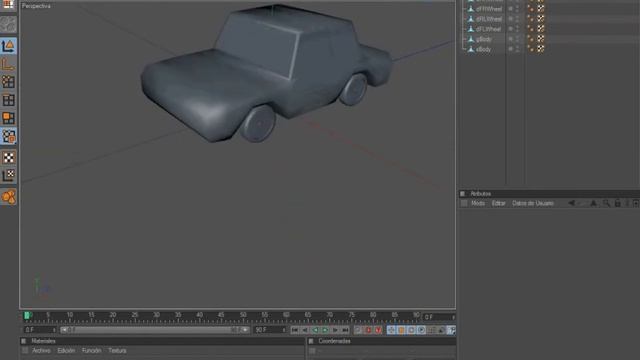Image resolution: width=640 pixels, height=360 pixels.
Task: Click the checkered texture tag on dRLWheel
Action: click(x=541, y=18)
